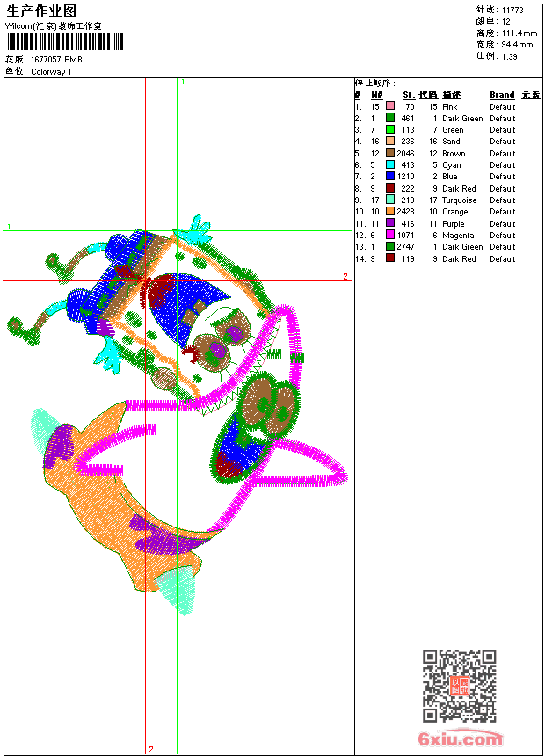Select the Dark Red swatch with 119 stitches

390,258
